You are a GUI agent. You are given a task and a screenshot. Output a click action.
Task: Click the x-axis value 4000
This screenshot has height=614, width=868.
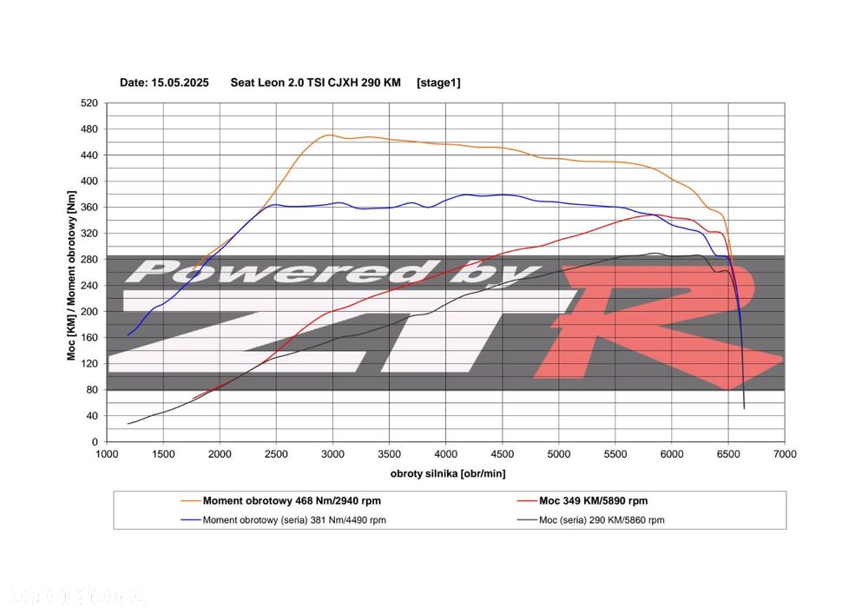click(445, 454)
